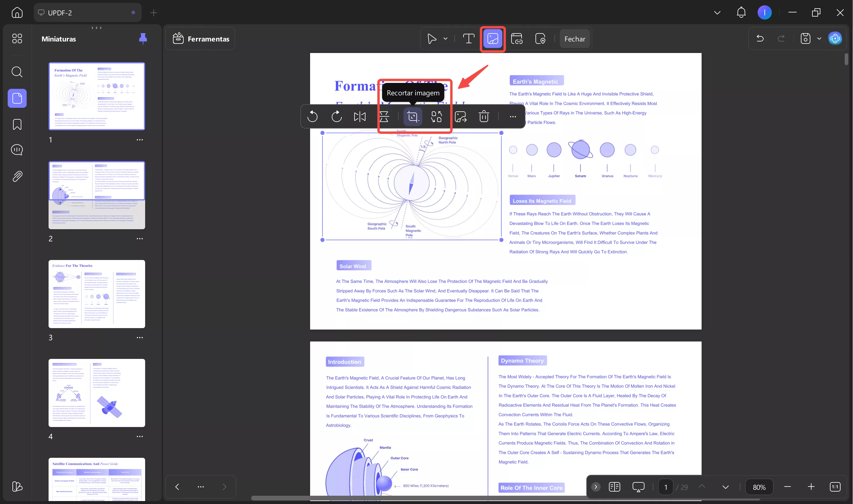Screen dimensions: 853x504
Task: Flip the image vertically
Action: 384,116
